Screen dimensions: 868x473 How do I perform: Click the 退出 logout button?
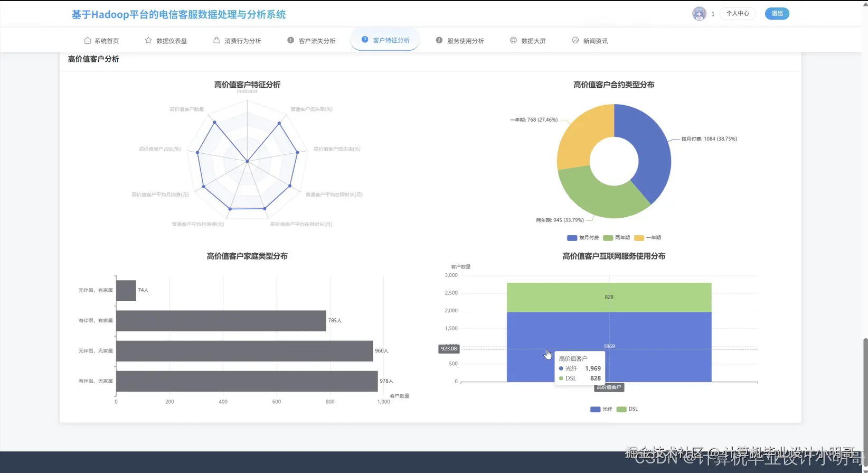click(x=777, y=14)
